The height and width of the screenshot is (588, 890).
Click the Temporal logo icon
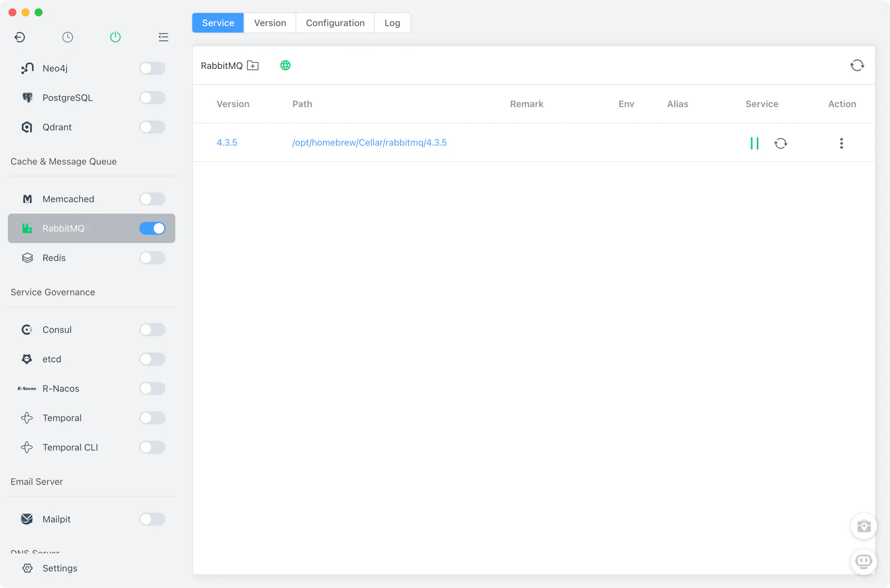point(27,418)
